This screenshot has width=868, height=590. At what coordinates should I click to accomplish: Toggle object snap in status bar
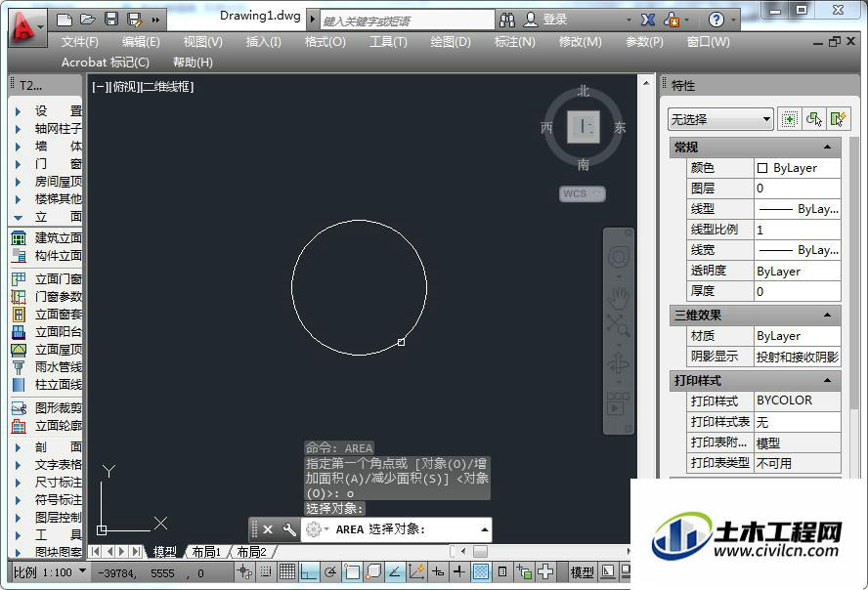coord(352,571)
